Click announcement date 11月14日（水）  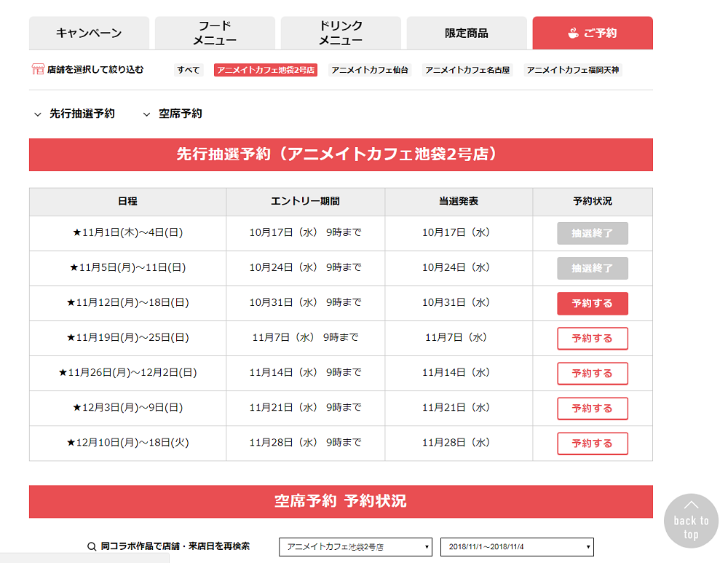coord(456,373)
